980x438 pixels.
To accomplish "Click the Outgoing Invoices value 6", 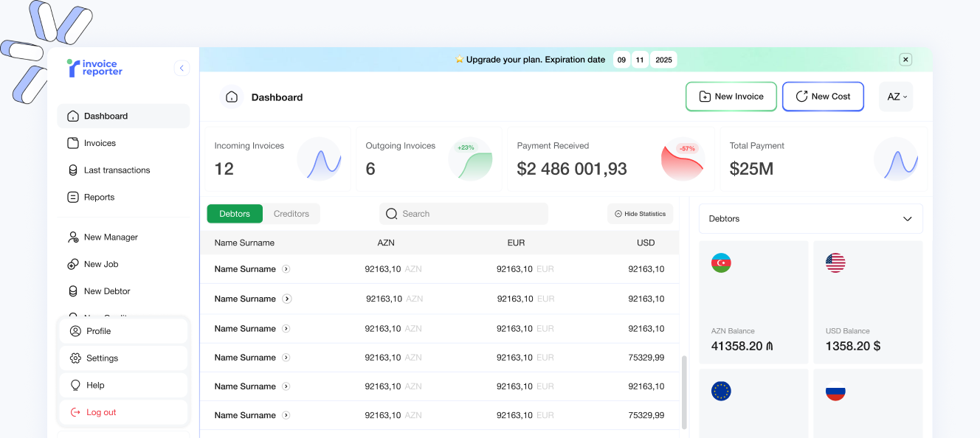I will pyautogui.click(x=370, y=169).
